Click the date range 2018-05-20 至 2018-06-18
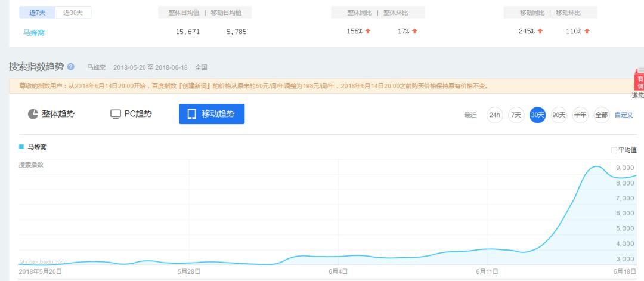Image resolution: width=644 pixels, height=281 pixels. (150, 67)
